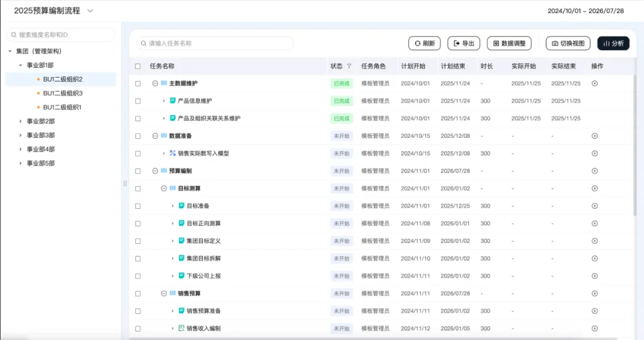Collapse the 主数据维护 task group
The height and width of the screenshot is (340, 644).
tap(155, 84)
